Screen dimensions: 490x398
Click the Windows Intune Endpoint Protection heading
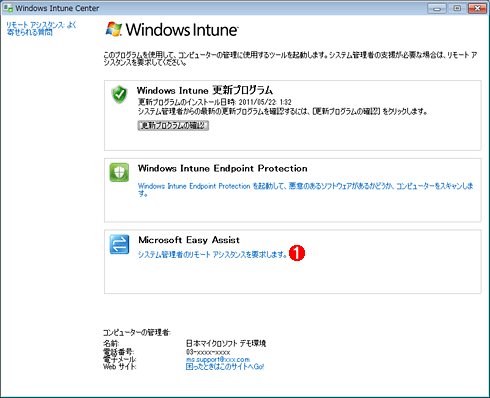223,168
